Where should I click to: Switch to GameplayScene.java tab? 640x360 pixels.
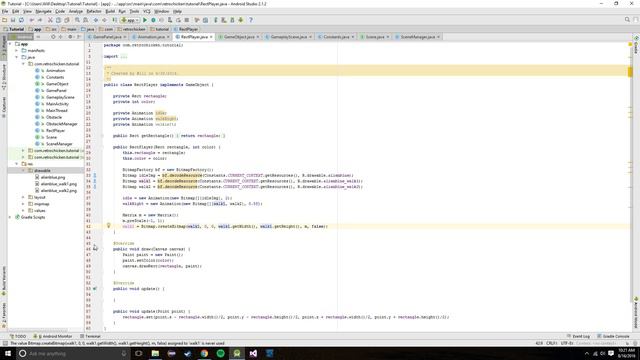[x=289, y=37]
